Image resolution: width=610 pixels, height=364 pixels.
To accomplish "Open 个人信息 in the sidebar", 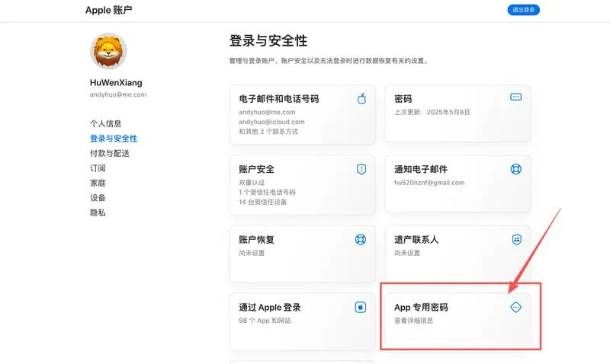I will tap(106, 123).
